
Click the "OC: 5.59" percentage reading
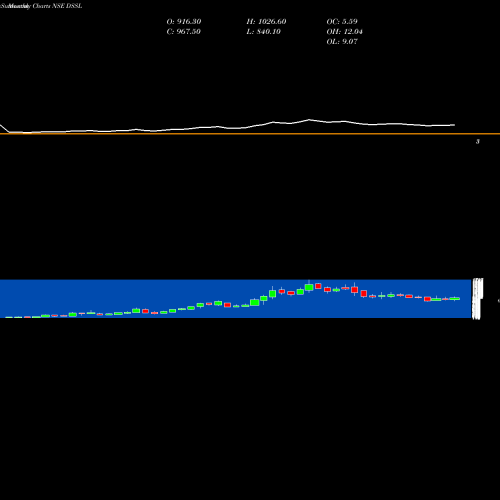click(342, 22)
